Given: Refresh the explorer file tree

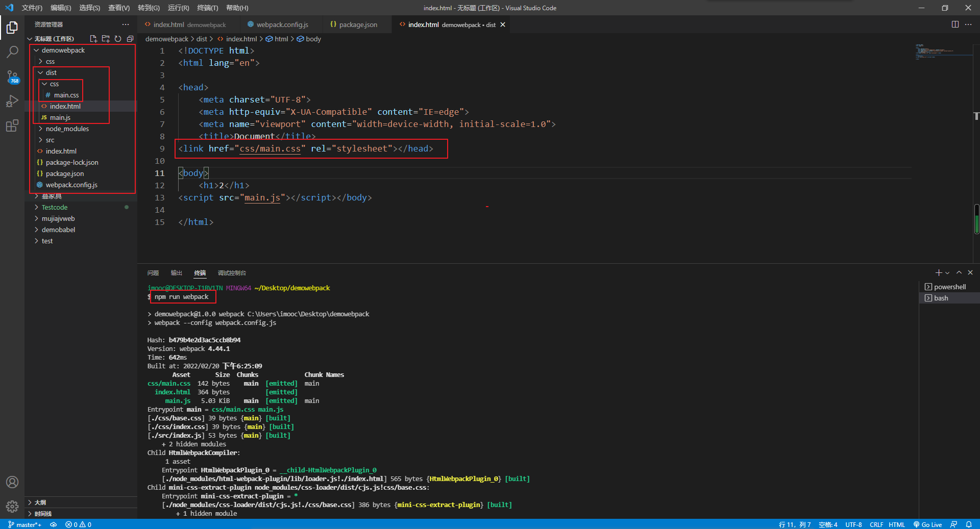Looking at the screenshot, I should (x=118, y=39).
